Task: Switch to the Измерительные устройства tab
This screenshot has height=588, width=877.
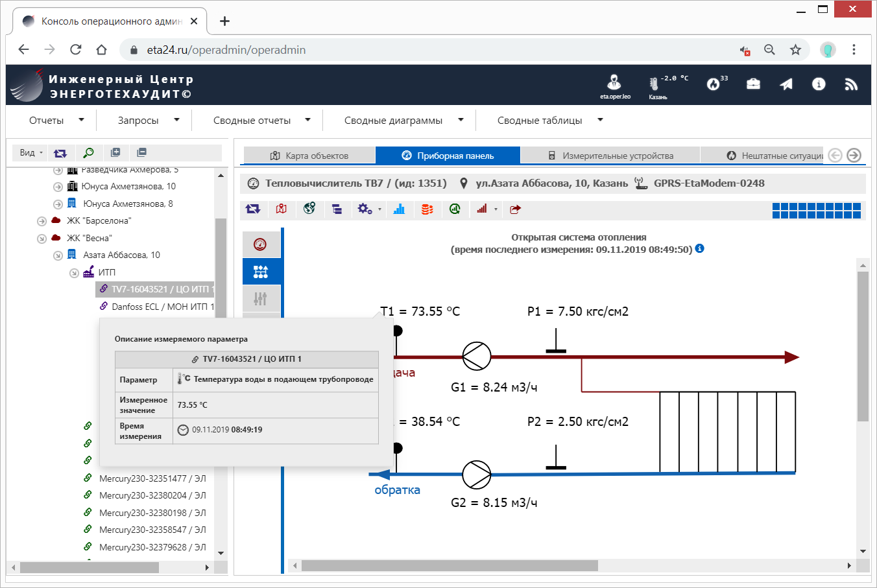Action: coord(610,156)
